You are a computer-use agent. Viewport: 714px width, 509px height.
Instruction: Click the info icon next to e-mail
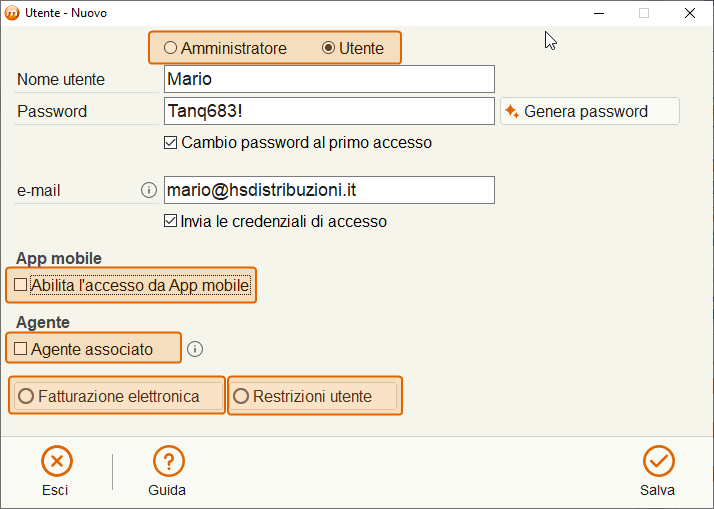click(x=149, y=190)
